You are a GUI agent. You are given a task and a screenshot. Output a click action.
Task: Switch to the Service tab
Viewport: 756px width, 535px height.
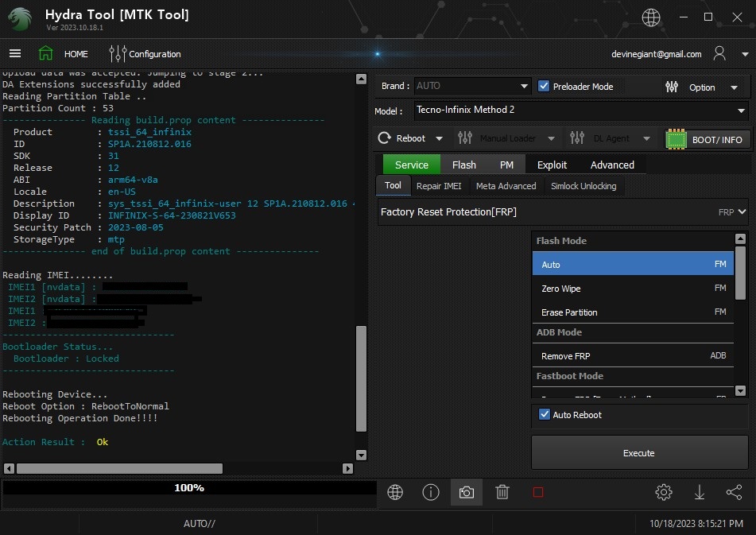click(411, 165)
